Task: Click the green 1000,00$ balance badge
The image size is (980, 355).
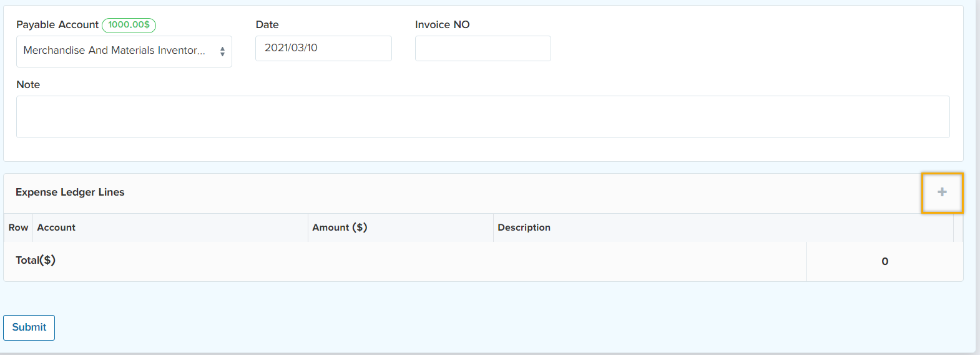Action: pos(129,25)
